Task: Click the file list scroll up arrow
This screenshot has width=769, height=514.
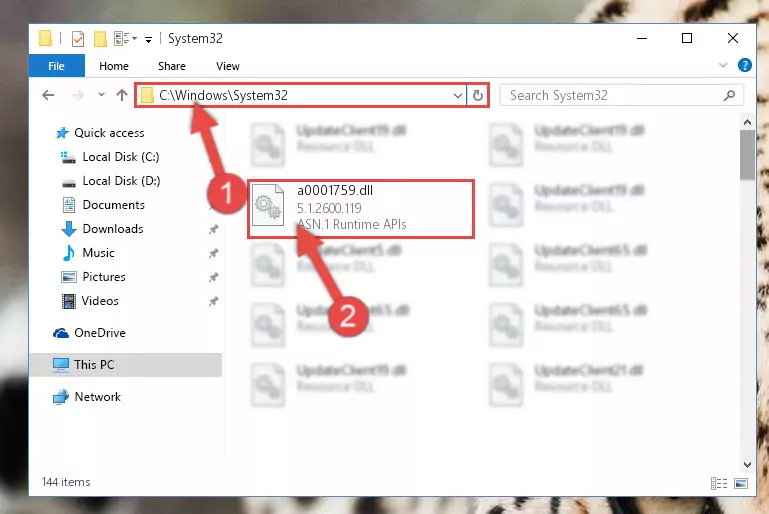Action: point(747,122)
